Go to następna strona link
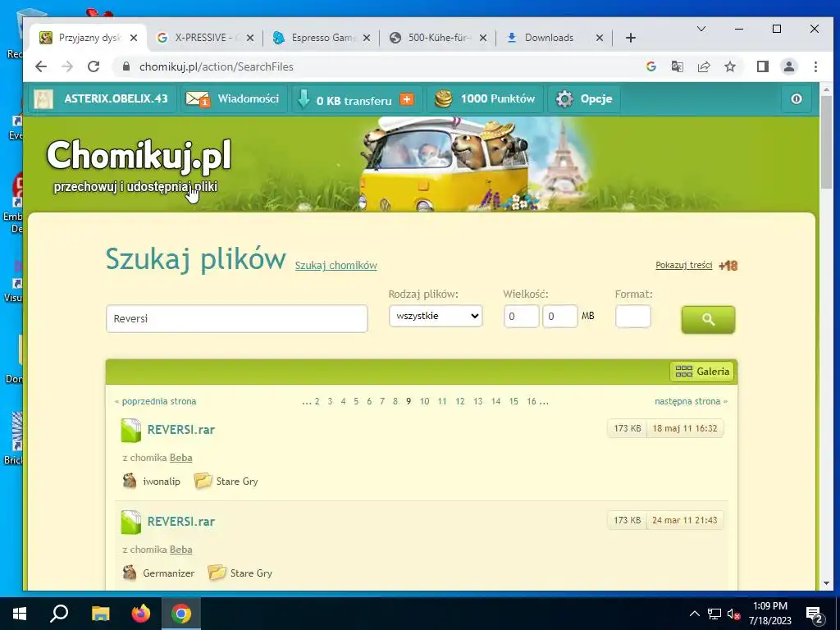 pos(691,401)
